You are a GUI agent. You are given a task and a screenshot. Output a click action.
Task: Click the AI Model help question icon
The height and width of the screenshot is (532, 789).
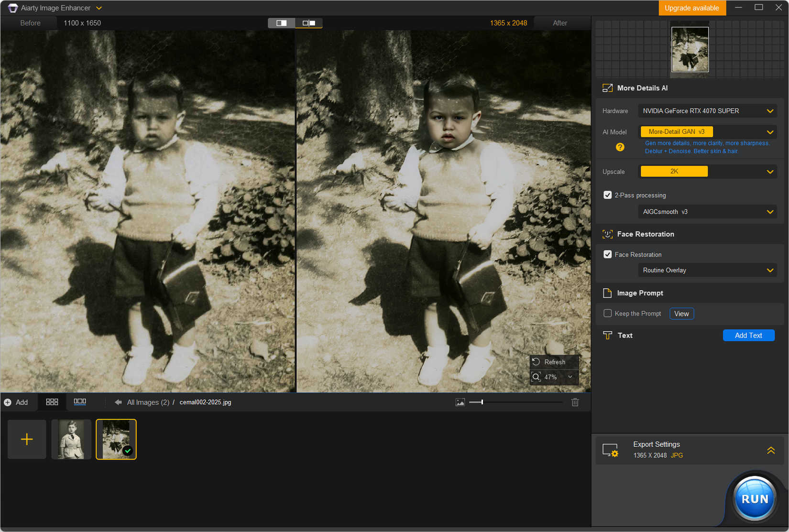click(620, 147)
